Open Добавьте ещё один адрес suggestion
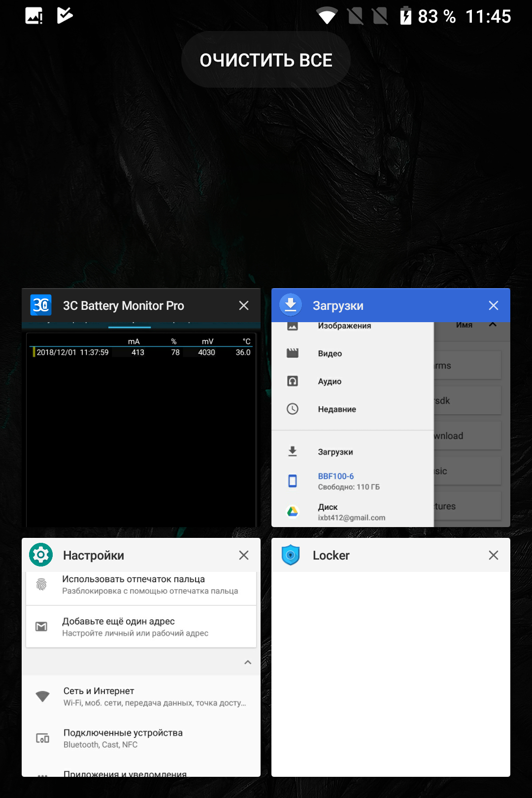Screen dimensions: 532x798 point(141,627)
